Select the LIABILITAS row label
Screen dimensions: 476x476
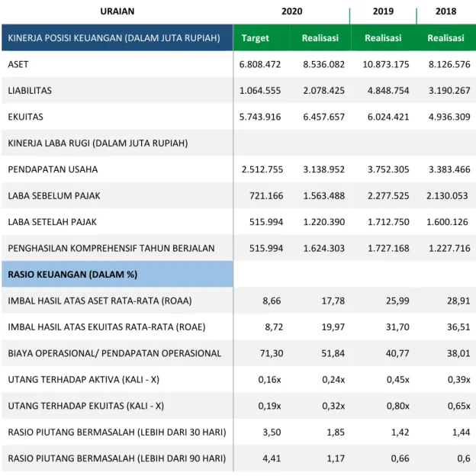tap(30, 91)
